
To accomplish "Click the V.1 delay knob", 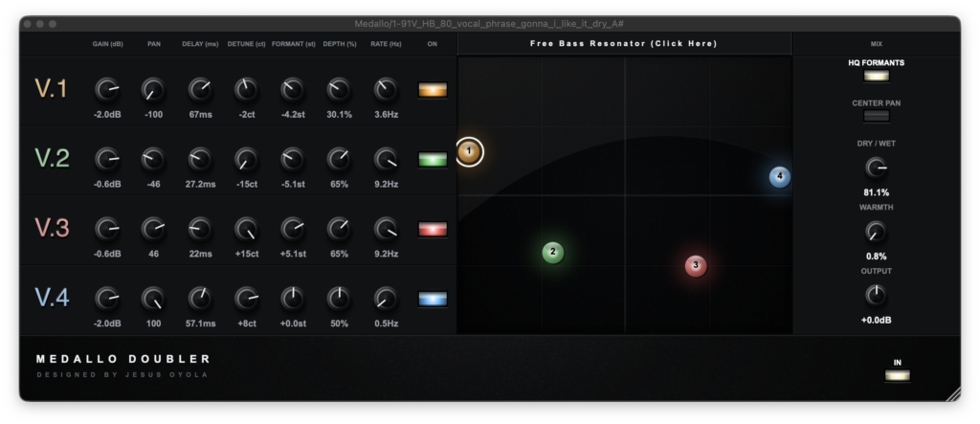I will click(x=200, y=90).
